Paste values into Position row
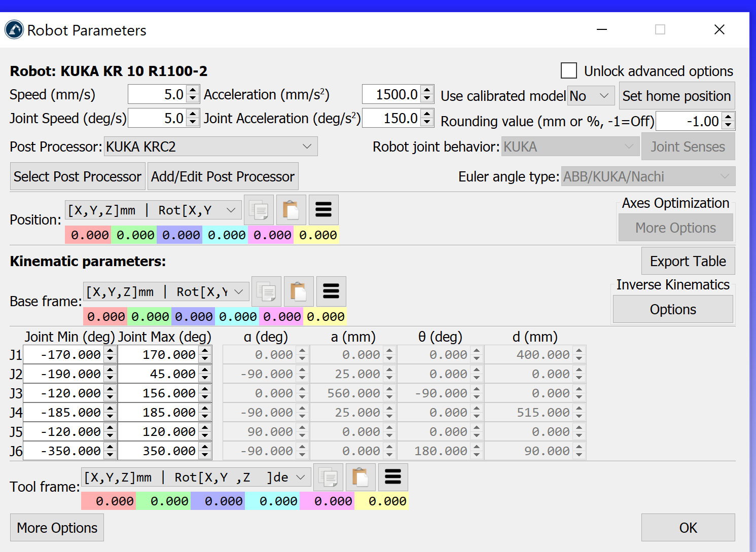 click(291, 210)
